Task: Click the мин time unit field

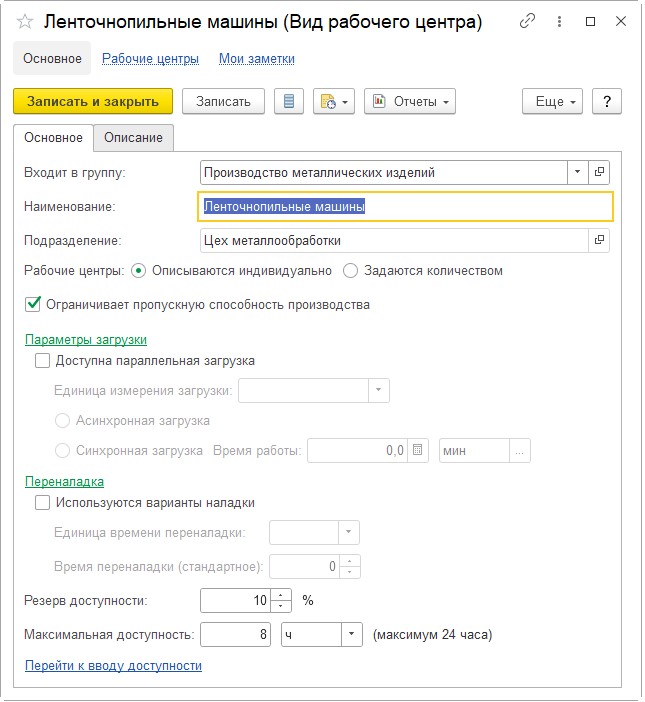Action: click(x=474, y=450)
